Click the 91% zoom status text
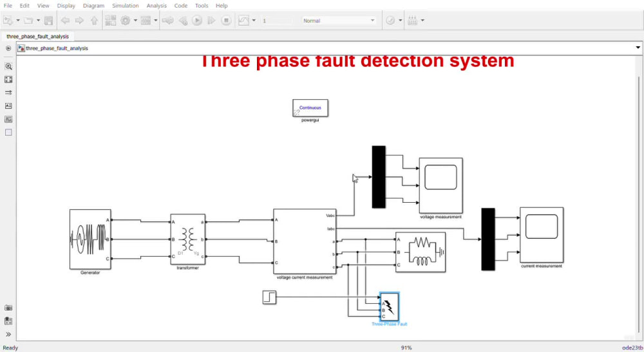 406,347
